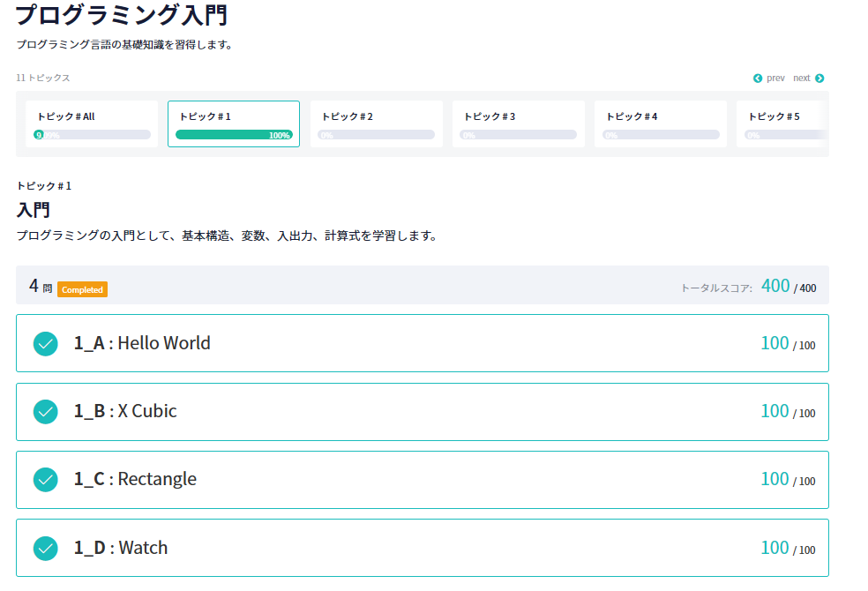The image size is (868, 591).
Task: Click the checkmark icon next to 1_C Rectangle
Action: point(45,480)
